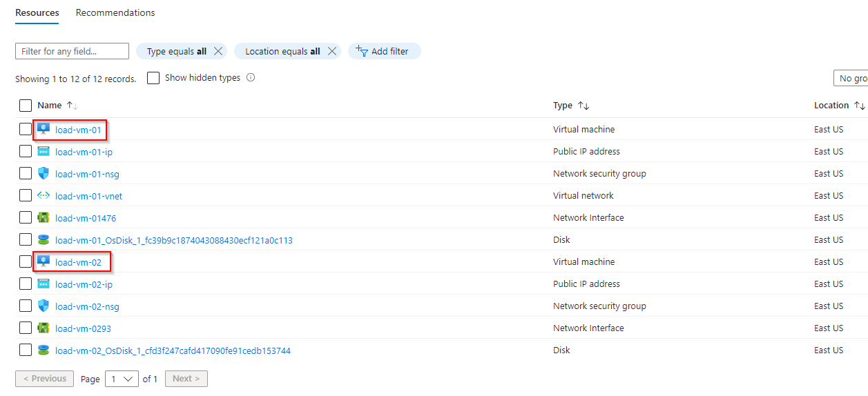Click the load-vm-02-nsg shield icon
This screenshot has width=868, height=396.
[x=44, y=306]
